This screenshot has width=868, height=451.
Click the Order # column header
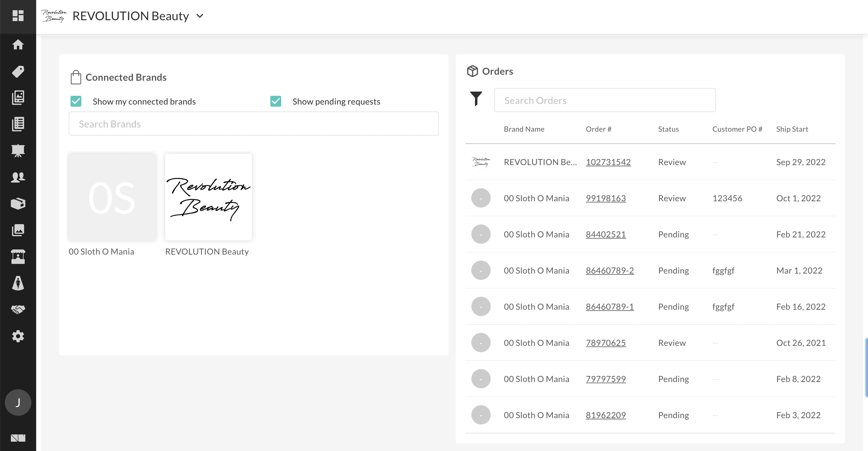coord(599,129)
